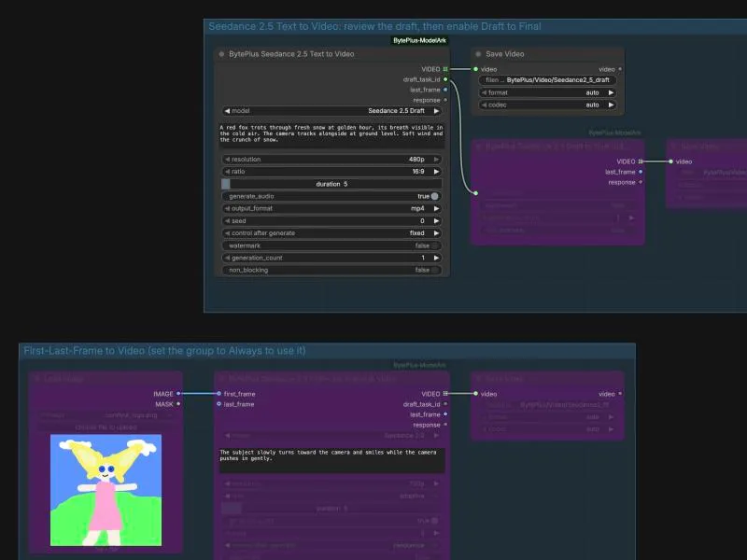Select previous model with left arrow
The image size is (747, 560).
227,111
